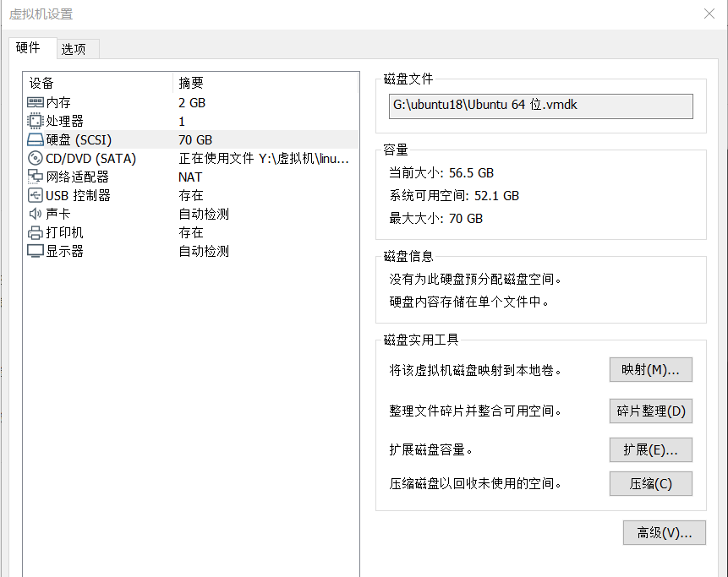The height and width of the screenshot is (577, 728).
Task: Select the 显示器 row label
Action: 64,251
